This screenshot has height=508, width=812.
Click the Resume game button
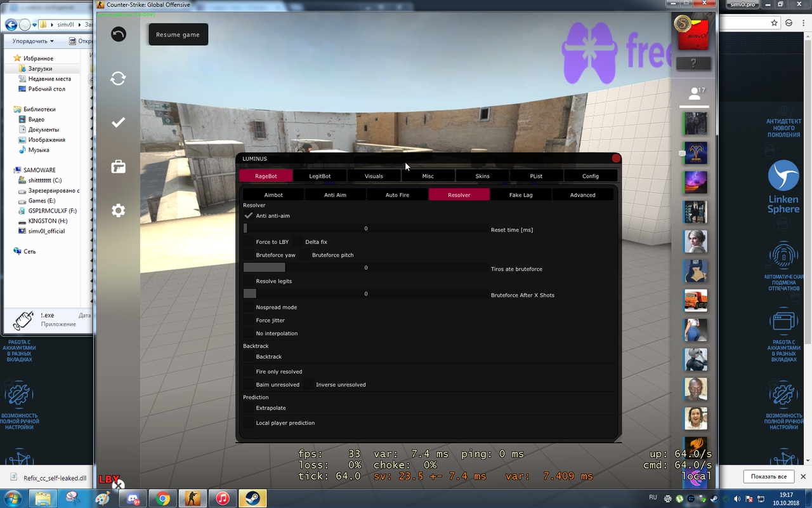[178, 35]
